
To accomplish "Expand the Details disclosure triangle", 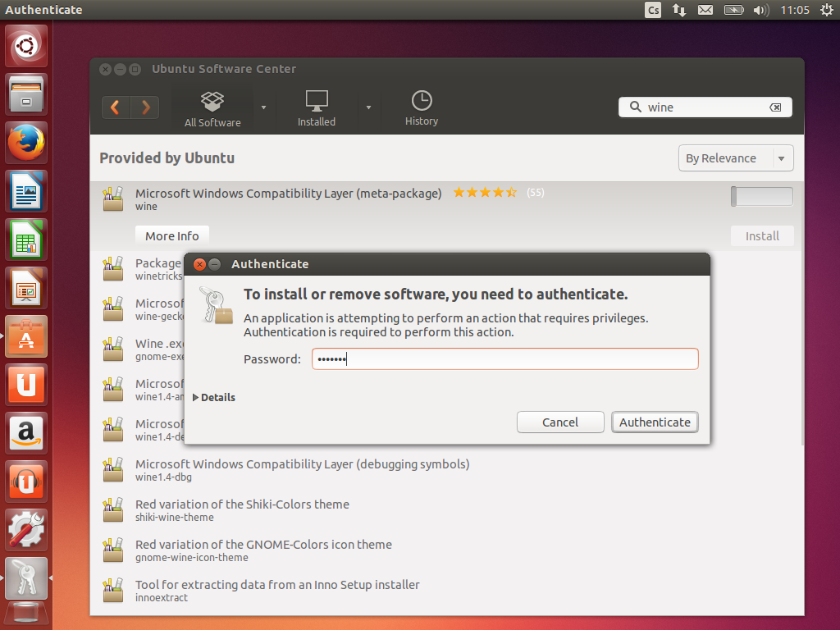I will 196,398.
